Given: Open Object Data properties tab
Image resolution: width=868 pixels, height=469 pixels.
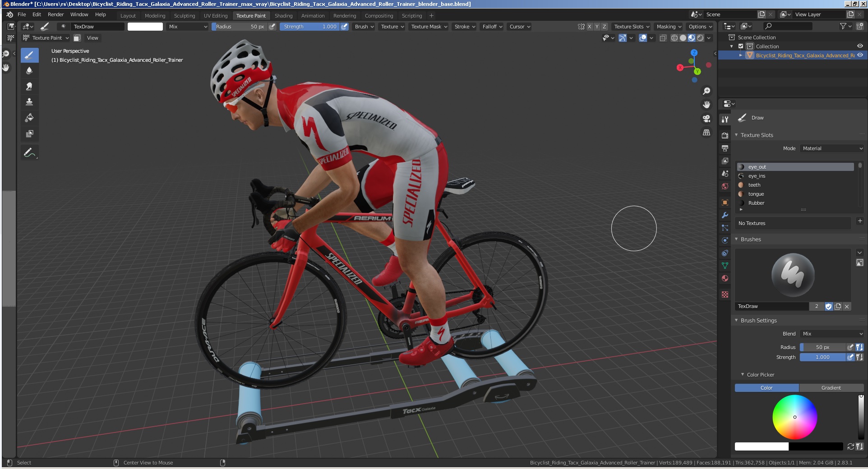Looking at the screenshot, I should 725,266.
